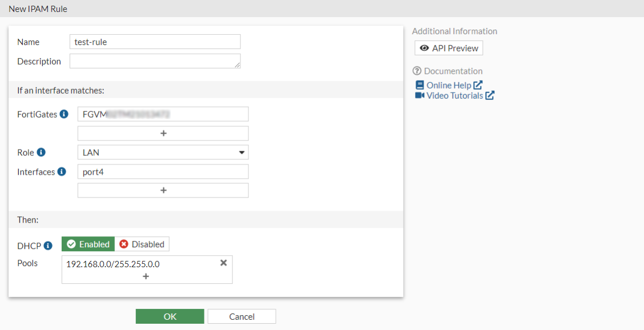
Task: Click the Interfaces info icon
Action: tap(62, 171)
